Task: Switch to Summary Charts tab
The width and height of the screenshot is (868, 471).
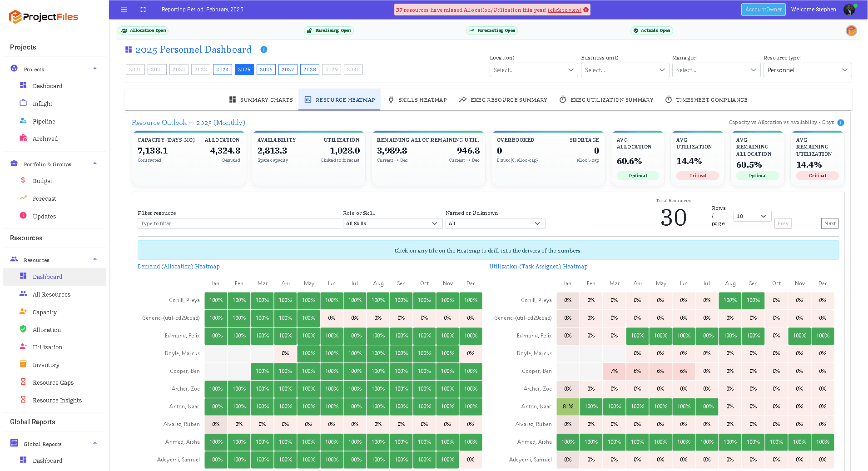Action: (261, 100)
